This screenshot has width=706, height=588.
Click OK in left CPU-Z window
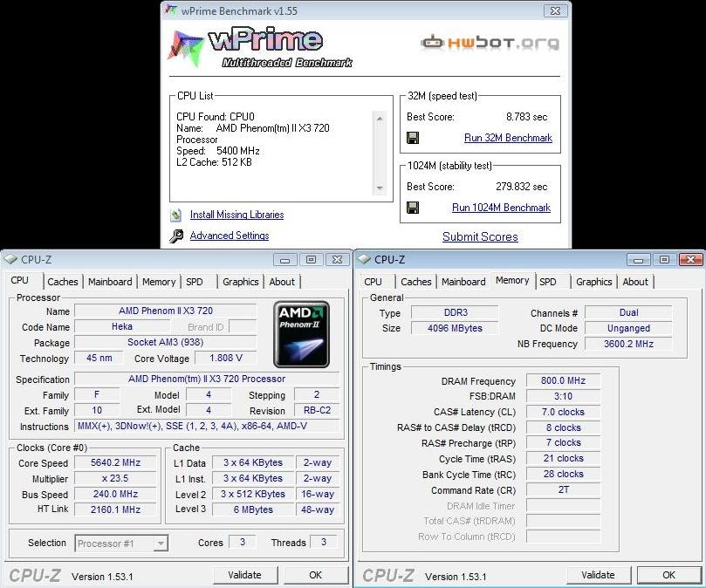pyautogui.click(x=316, y=575)
